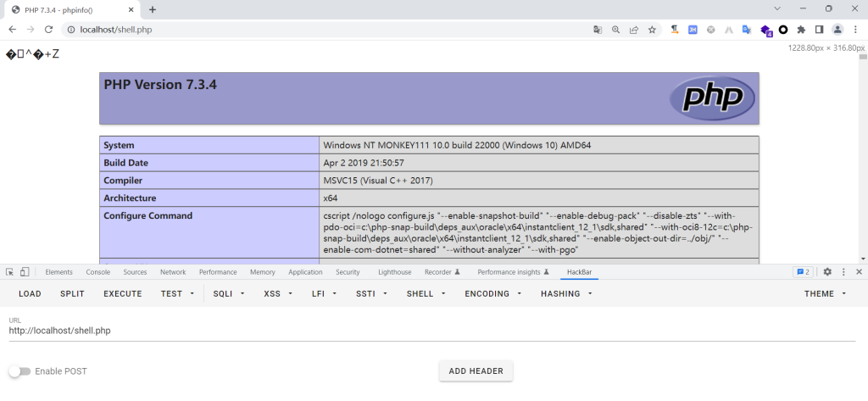Switch to the Console tab
This screenshot has height=401, width=868.
coord(97,272)
